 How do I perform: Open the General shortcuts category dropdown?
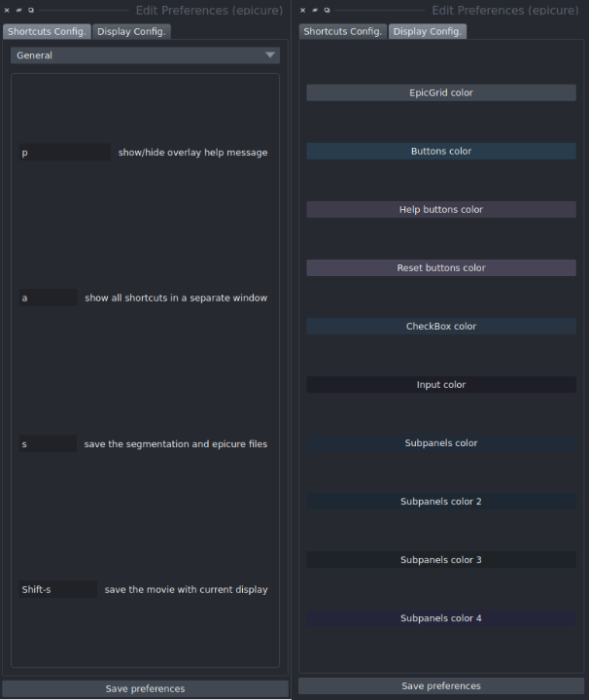pos(146,55)
